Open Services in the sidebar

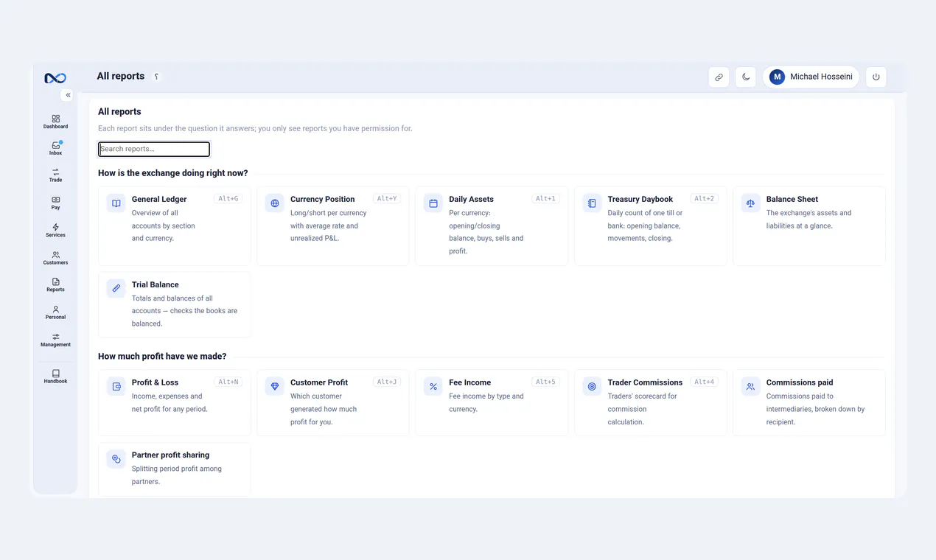[55, 230]
